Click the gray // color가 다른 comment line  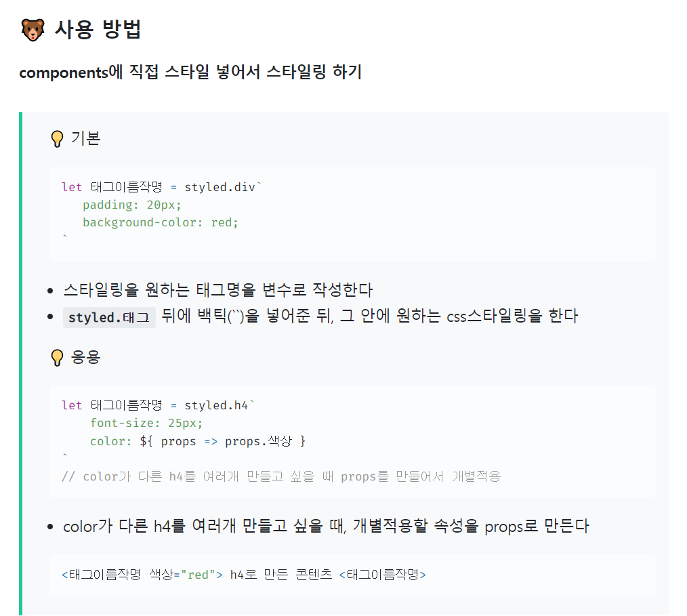pyautogui.click(x=281, y=476)
